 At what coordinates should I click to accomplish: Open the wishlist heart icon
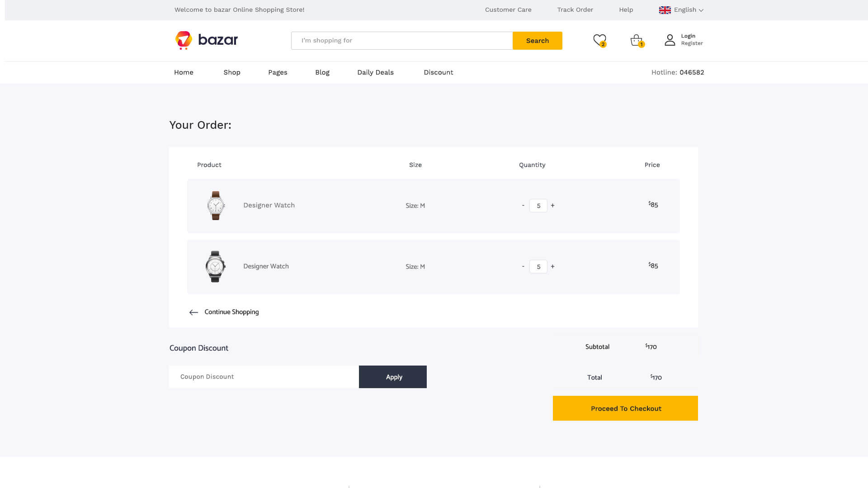pos(599,41)
